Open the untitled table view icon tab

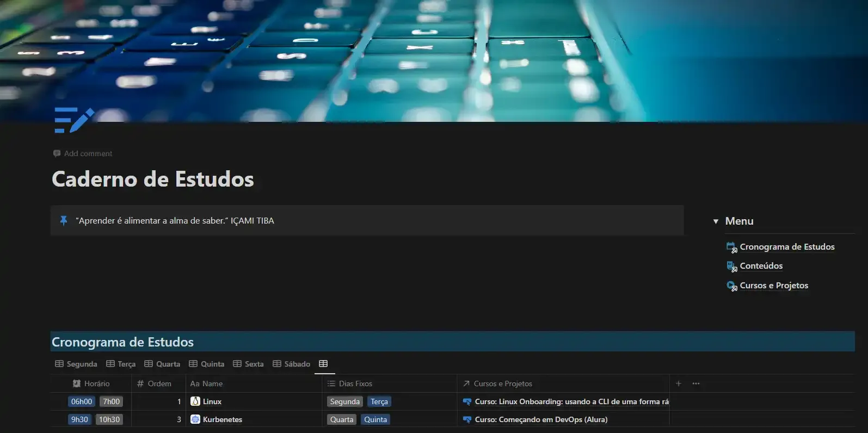point(323,364)
